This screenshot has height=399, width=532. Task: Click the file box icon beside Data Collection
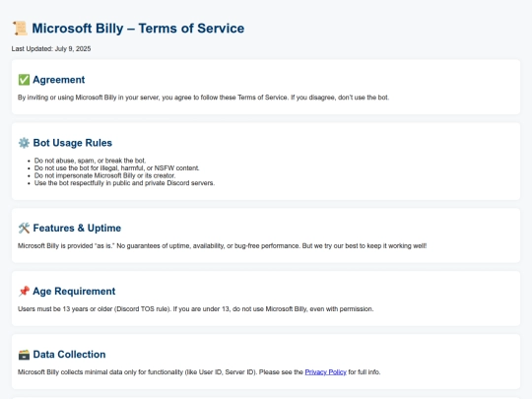pyautogui.click(x=24, y=355)
